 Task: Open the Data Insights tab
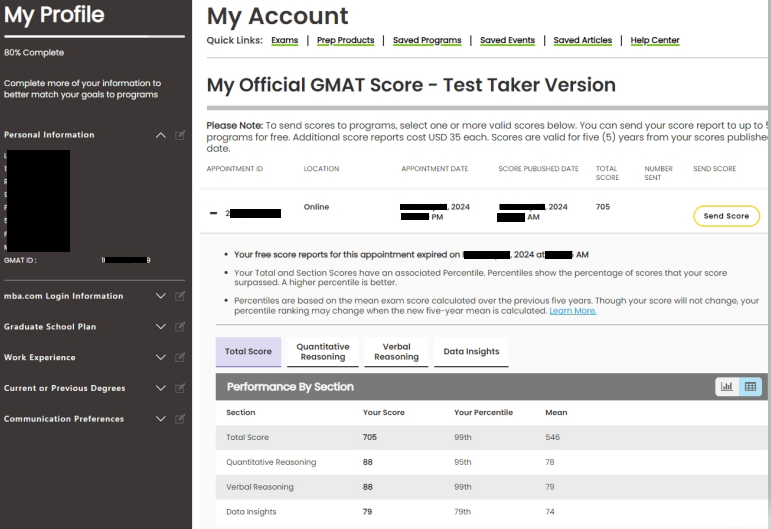tap(471, 352)
